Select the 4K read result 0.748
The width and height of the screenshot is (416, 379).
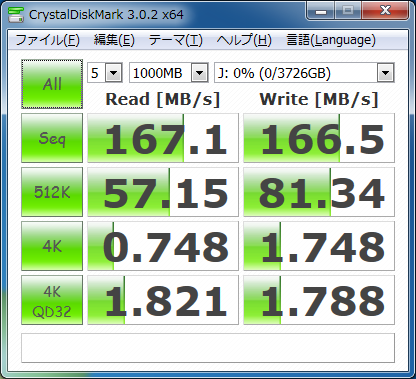click(163, 246)
